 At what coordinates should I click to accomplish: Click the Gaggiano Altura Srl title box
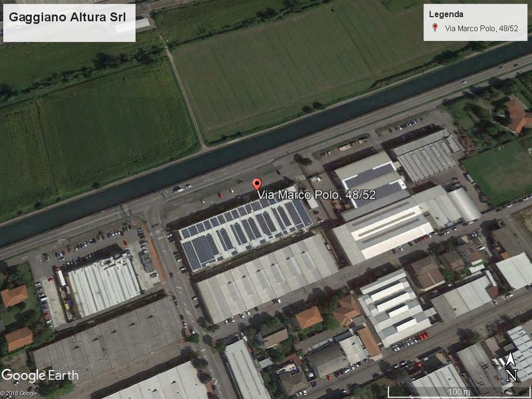[x=69, y=23]
